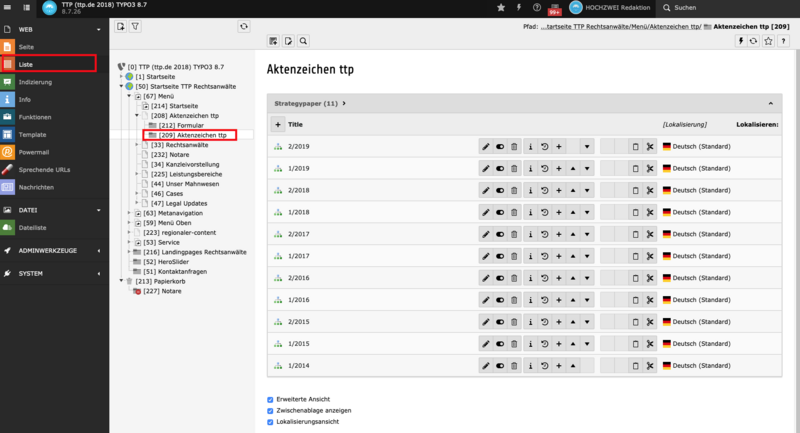
Task: Refresh the page tree
Action: pos(243,26)
